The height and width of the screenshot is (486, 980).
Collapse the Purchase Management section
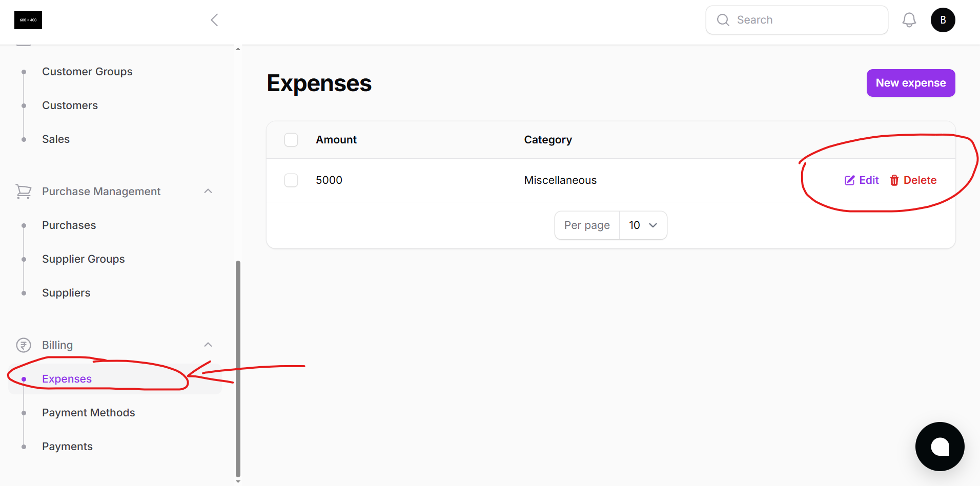[208, 191]
